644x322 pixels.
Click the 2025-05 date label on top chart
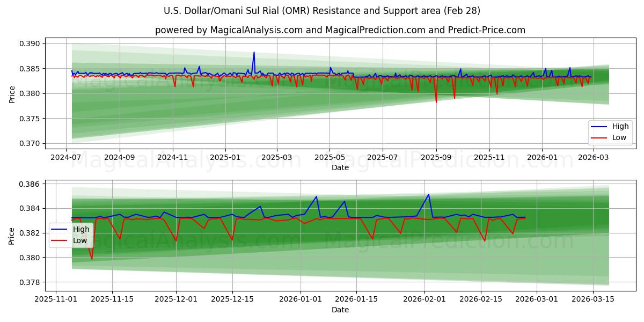(x=330, y=157)
